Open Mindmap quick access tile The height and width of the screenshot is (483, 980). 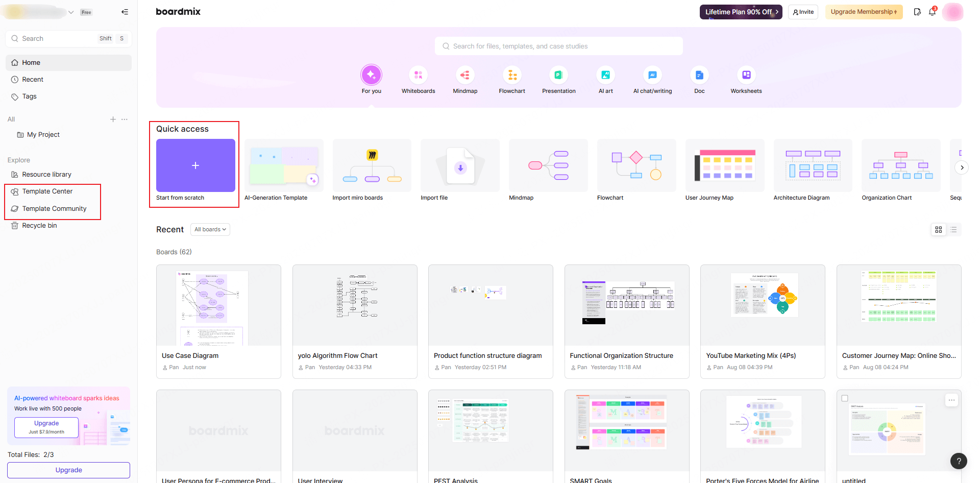pyautogui.click(x=548, y=165)
